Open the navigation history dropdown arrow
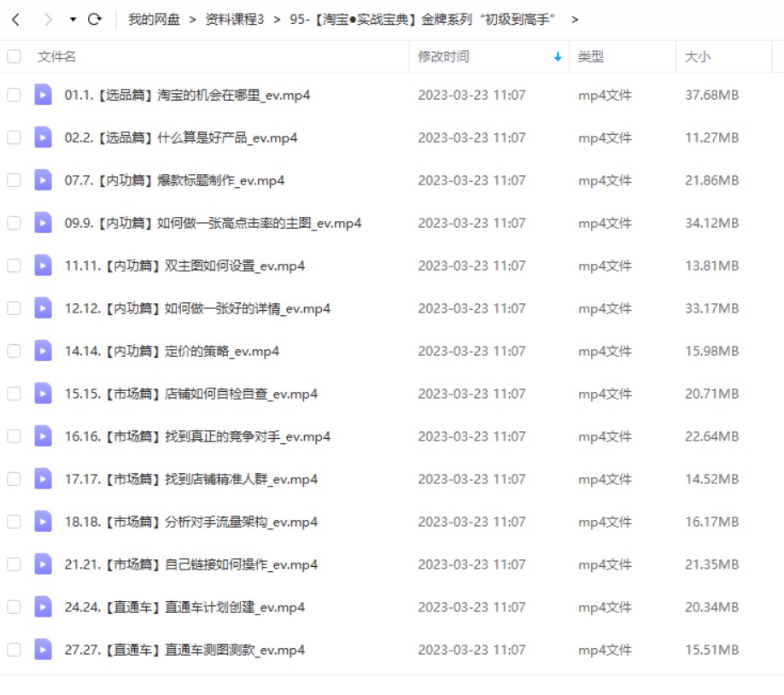This screenshot has height=695, width=784. click(73, 20)
